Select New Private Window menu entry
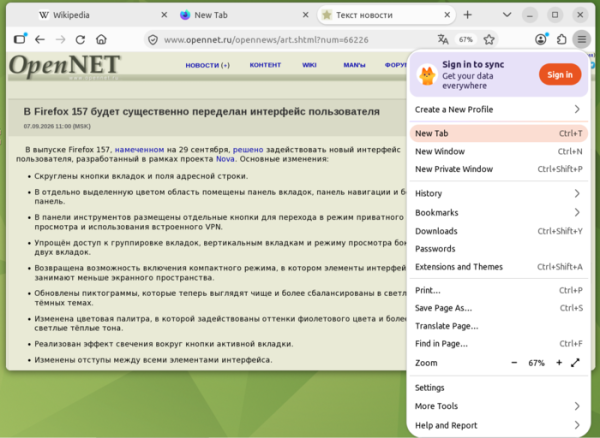The height and width of the screenshot is (438, 600). [499, 169]
